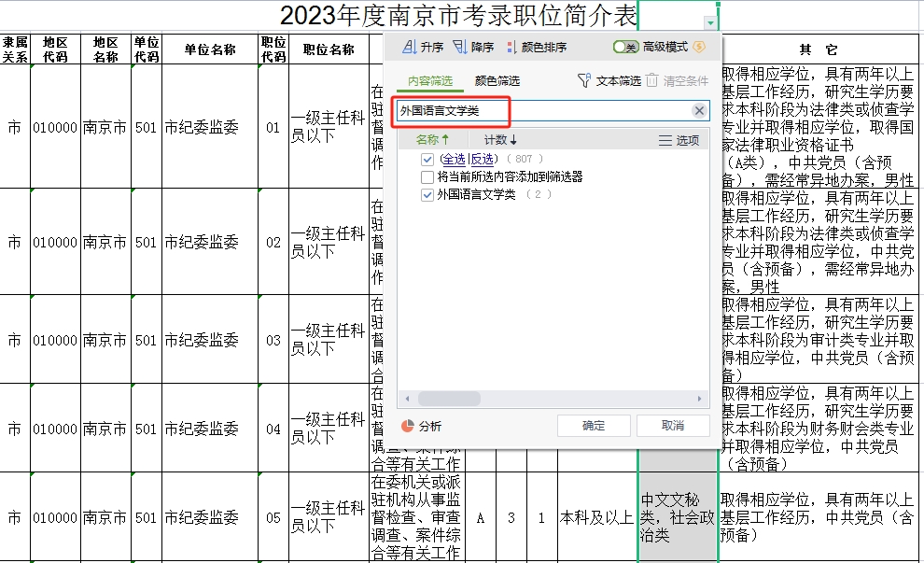The height and width of the screenshot is (563, 924).
Task: Select the 地区代码 header cell
Action: coord(55,49)
